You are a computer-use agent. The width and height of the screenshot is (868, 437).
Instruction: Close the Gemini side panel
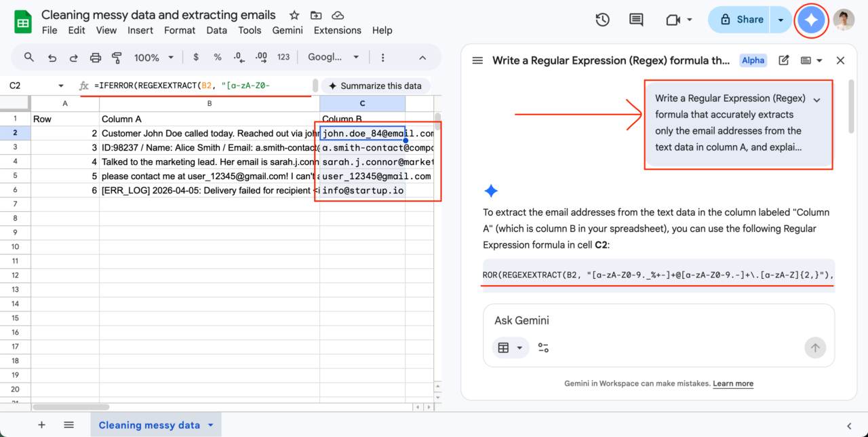840,60
